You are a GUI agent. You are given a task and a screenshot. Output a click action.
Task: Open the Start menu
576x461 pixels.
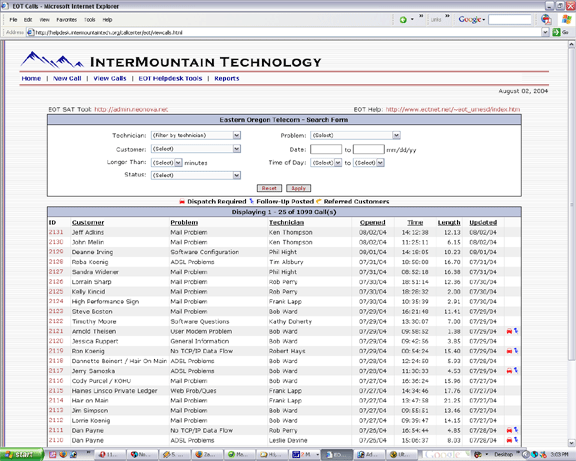pyautogui.click(x=21, y=455)
